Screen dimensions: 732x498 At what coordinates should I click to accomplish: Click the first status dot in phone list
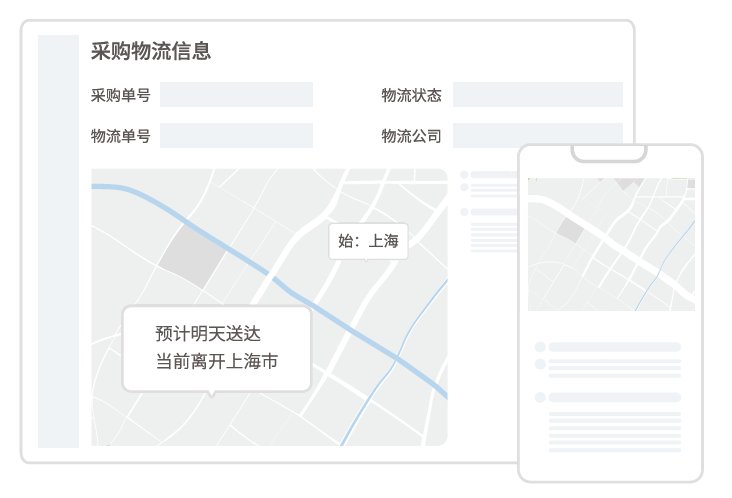point(540,347)
